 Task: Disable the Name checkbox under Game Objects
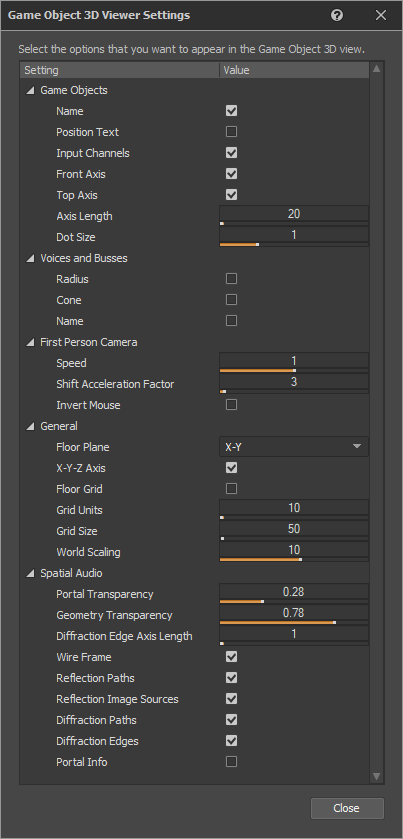[231, 111]
